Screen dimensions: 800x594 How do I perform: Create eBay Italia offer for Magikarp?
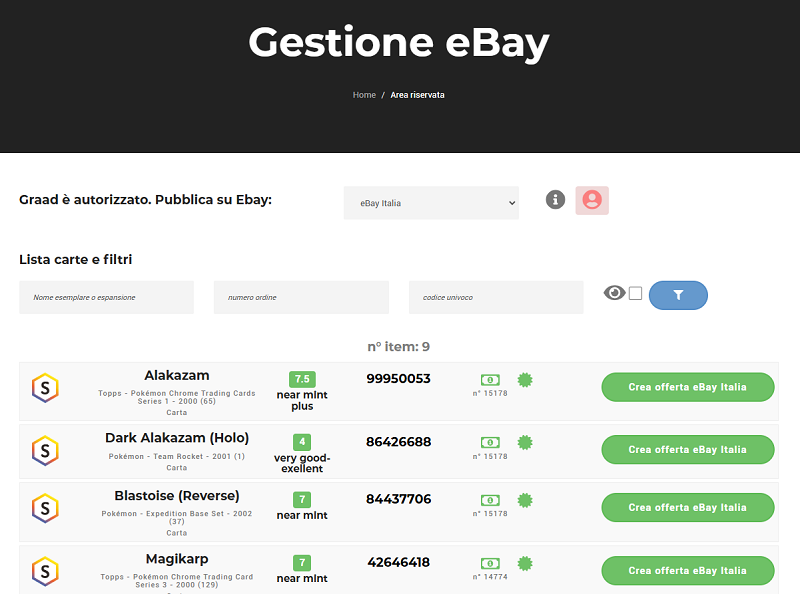coord(688,571)
